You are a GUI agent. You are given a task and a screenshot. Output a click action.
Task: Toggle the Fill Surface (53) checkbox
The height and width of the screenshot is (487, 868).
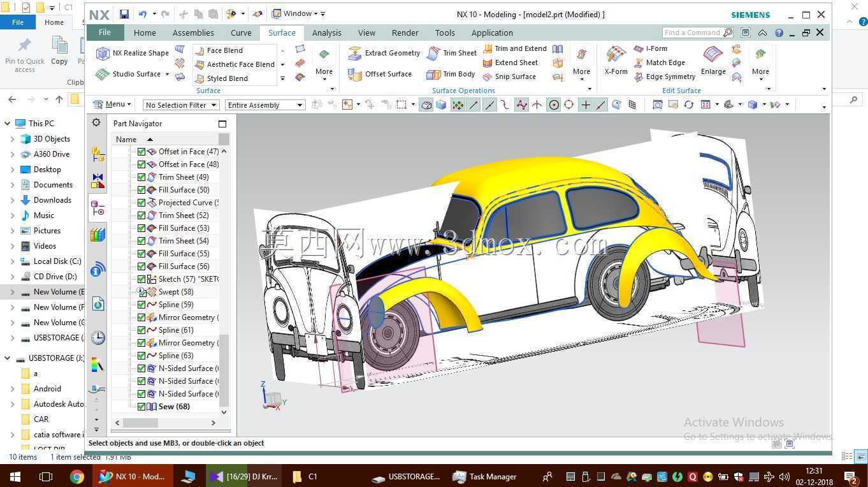point(141,228)
